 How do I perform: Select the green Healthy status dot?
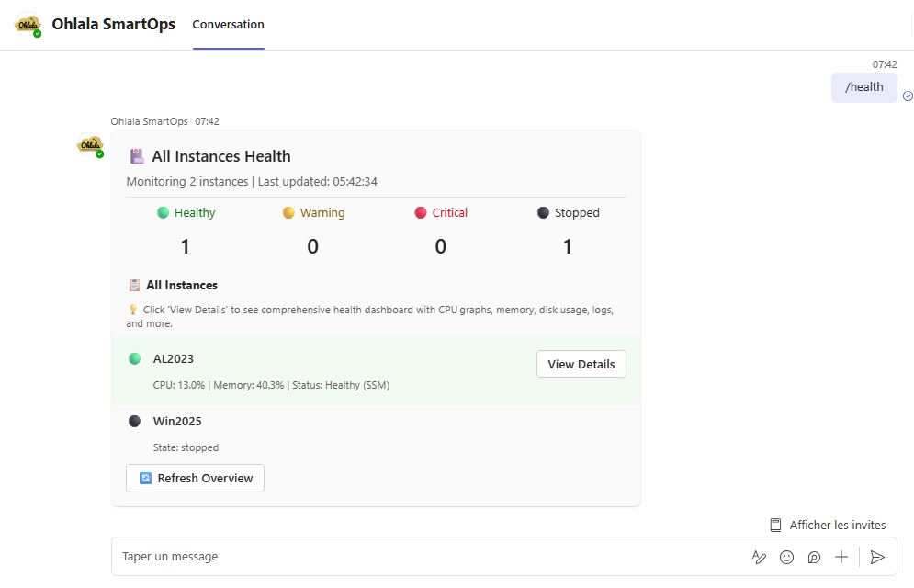click(x=162, y=212)
